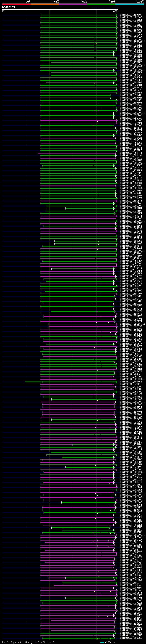Screen dimensions: 146x644
Task: Click the entry UniRef100_Q9SXB8
Action: point(131,93)
